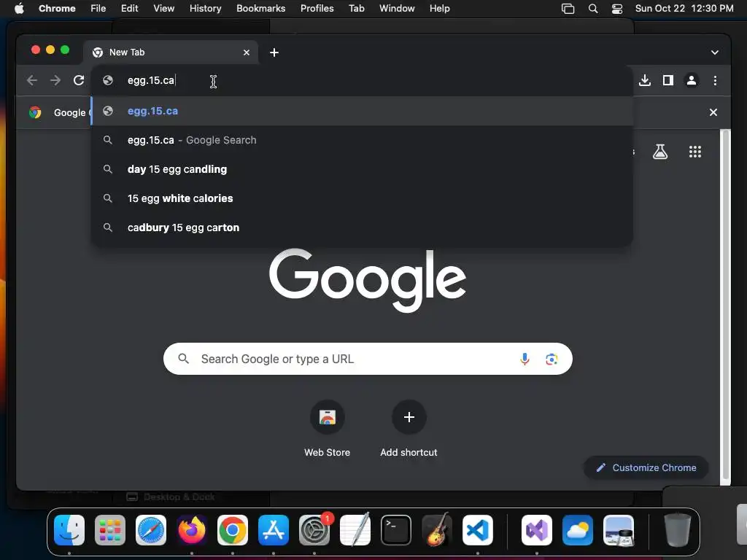
Task: Open Safari from the Dock
Action: (151, 530)
